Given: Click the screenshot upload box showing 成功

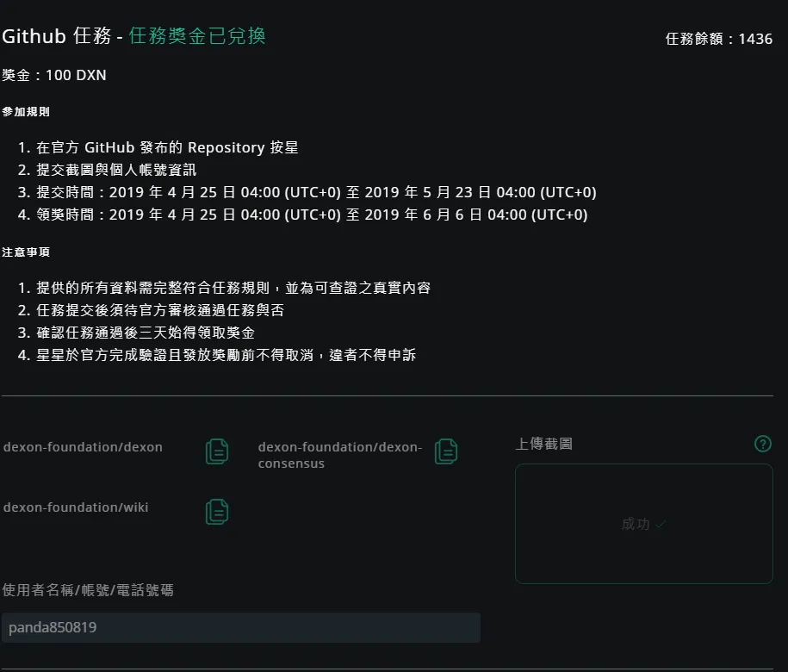Looking at the screenshot, I should [x=644, y=524].
